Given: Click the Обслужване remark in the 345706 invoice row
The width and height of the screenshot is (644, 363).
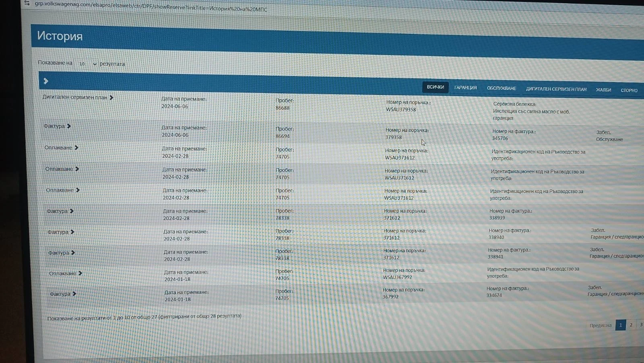Looking at the screenshot, I should [609, 139].
